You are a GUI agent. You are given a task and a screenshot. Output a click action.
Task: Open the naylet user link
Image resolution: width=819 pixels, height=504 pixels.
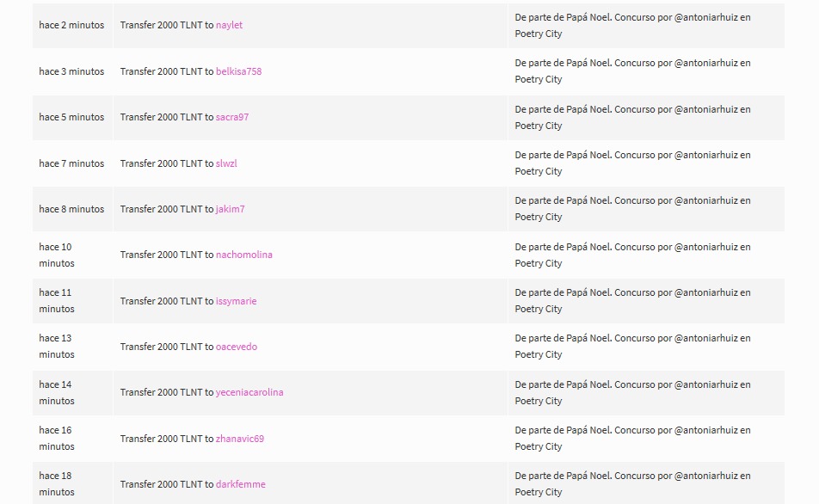(229, 25)
